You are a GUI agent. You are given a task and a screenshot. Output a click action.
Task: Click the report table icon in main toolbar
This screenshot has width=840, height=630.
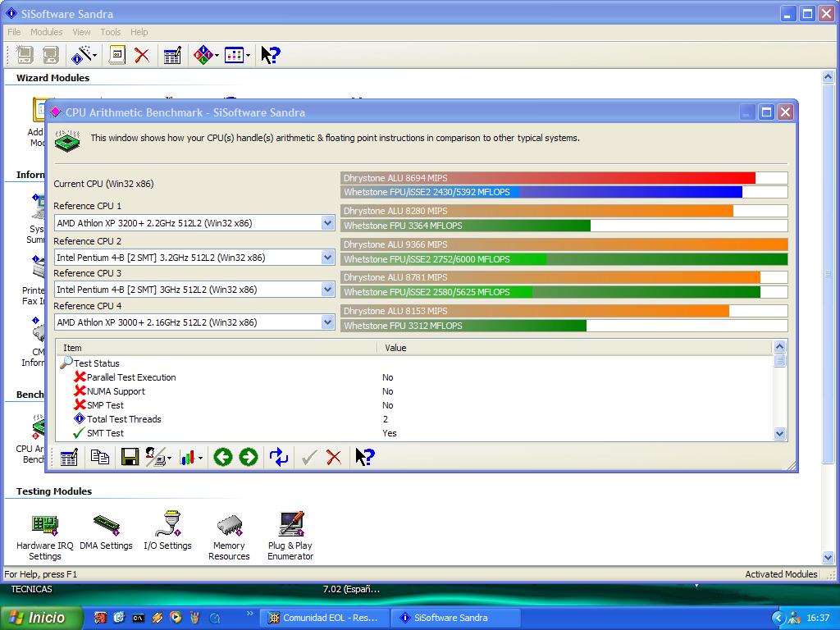[172, 55]
